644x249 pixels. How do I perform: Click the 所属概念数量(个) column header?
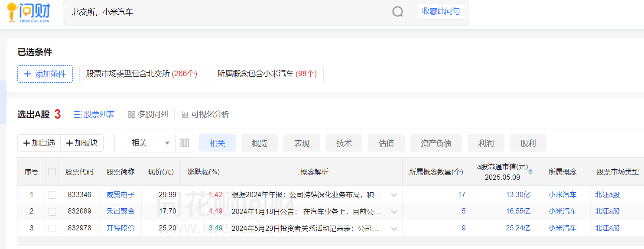436,172
